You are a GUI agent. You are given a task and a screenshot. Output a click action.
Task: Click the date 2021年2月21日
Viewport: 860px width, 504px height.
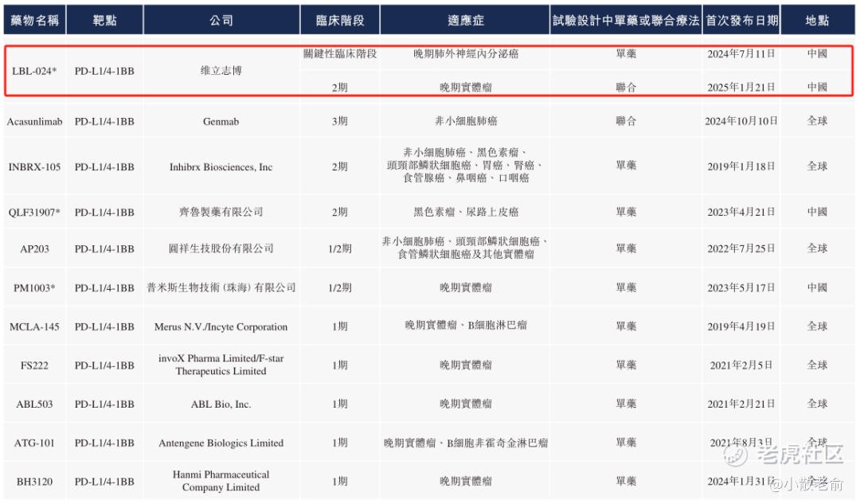tap(741, 404)
